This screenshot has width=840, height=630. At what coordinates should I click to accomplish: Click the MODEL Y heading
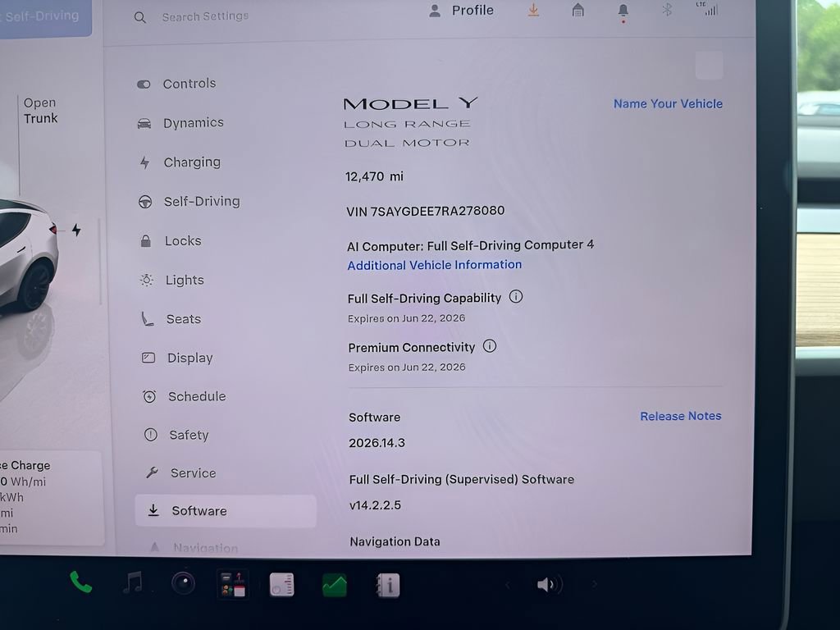(410, 103)
